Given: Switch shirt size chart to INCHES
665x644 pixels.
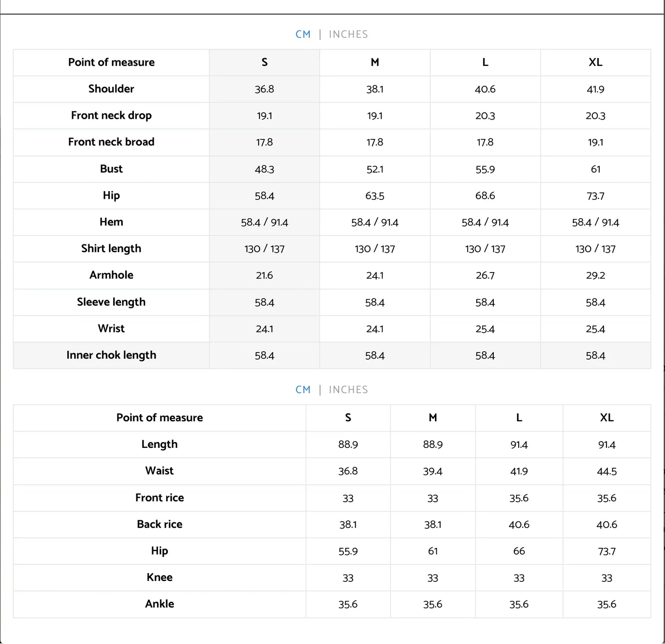Looking at the screenshot, I should [x=348, y=35].
